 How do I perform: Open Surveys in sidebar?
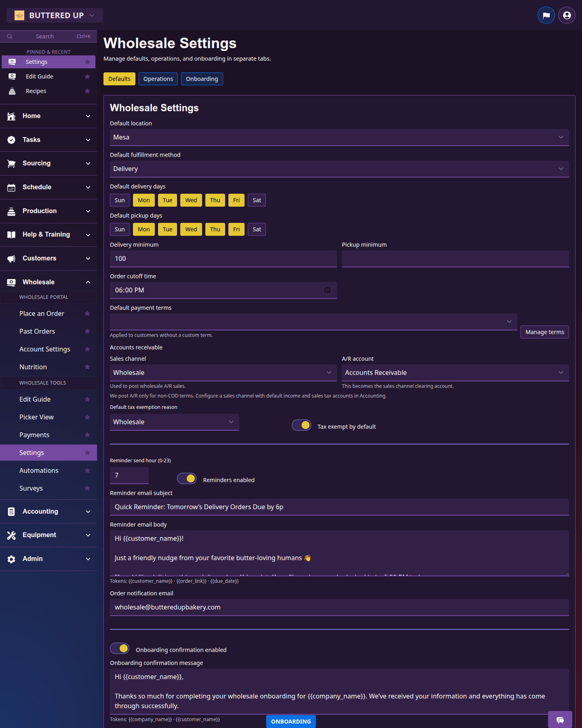31,488
